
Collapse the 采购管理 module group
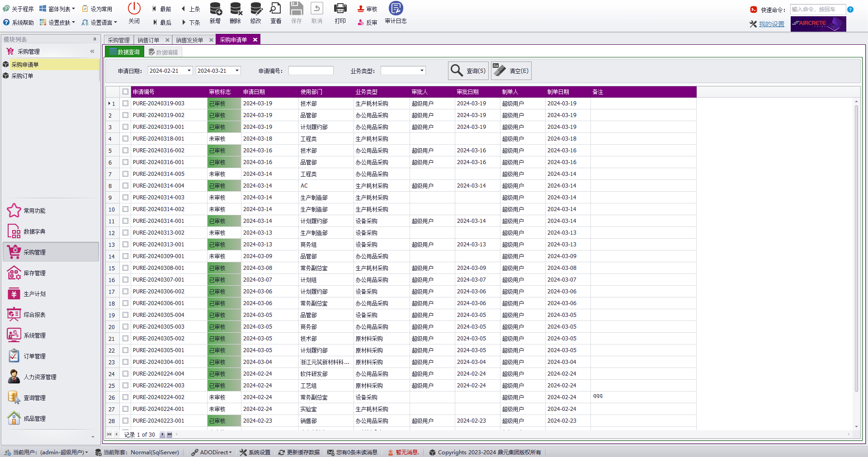92,52
